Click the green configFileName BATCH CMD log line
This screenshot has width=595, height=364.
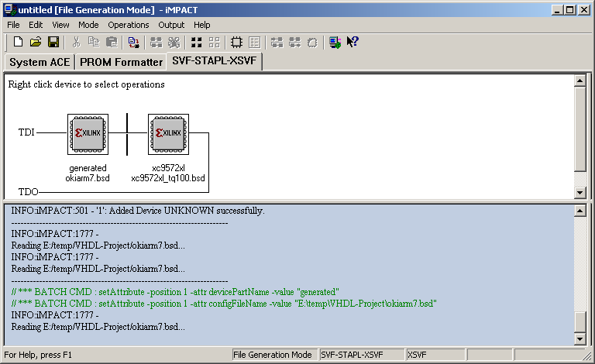(x=224, y=304)
